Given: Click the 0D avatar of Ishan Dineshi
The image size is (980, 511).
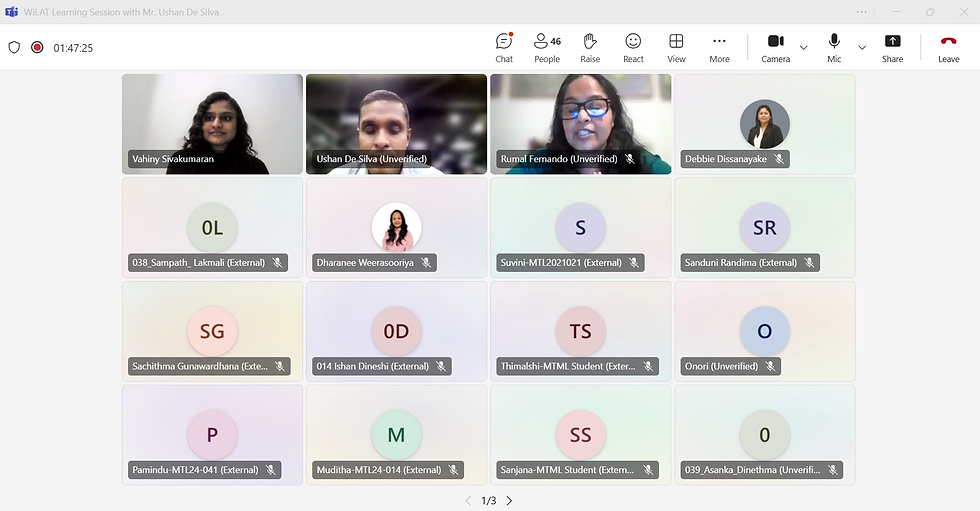Looking at the screenshot, I should pyautogui.click(x=396, y=331).
